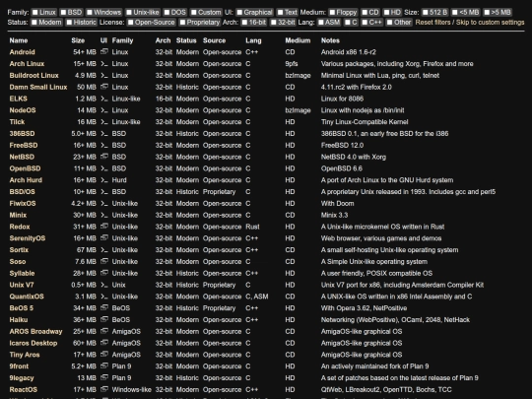This screenshot has height=399, width=532.
Task: Select the Redox OS entry
Action: pos(20,227)
